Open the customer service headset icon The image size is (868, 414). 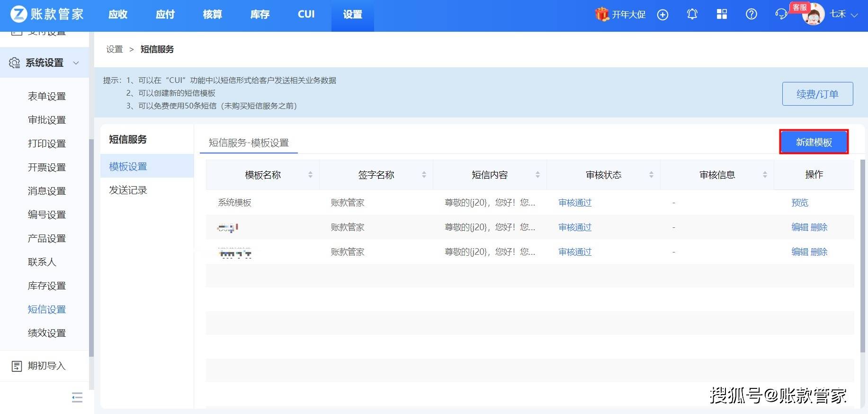coord(781,14)
